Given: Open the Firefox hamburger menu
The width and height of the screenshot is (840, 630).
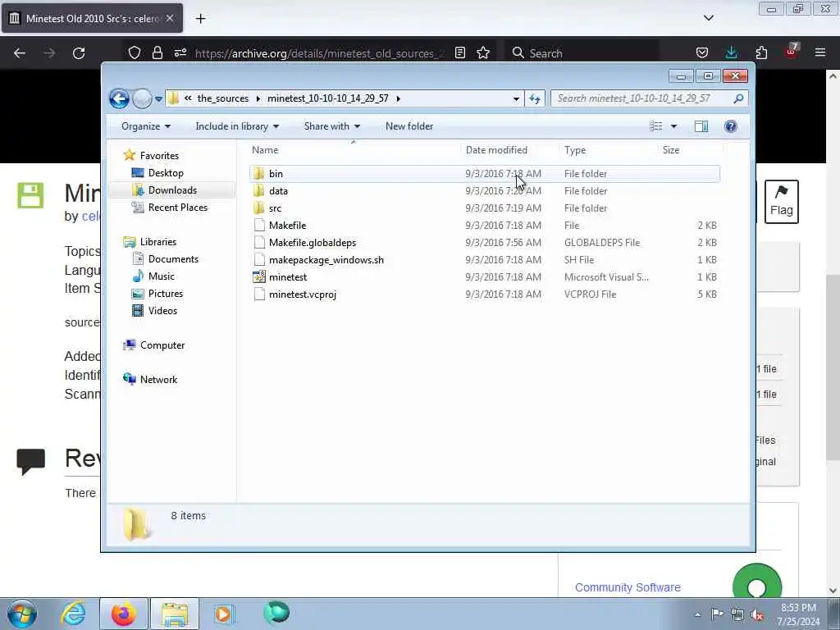Looking at the screenshot, I should (820, 52).
